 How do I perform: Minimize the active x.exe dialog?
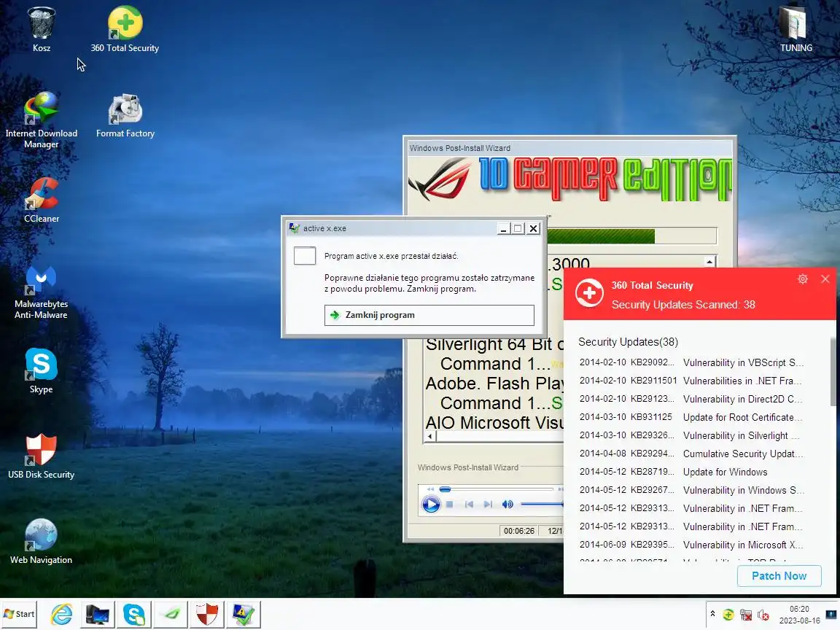click(x=503, y=229)
